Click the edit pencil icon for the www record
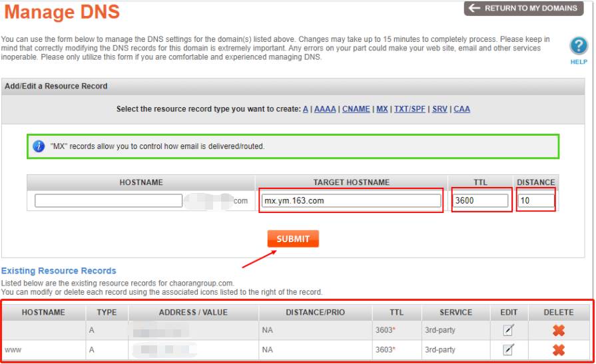Screen dimensions: 596x364 pos(509,349)
